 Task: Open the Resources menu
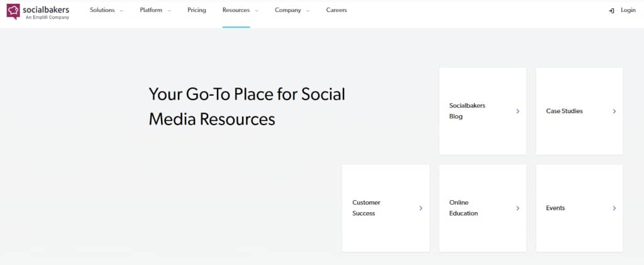(x=236, y=10)
